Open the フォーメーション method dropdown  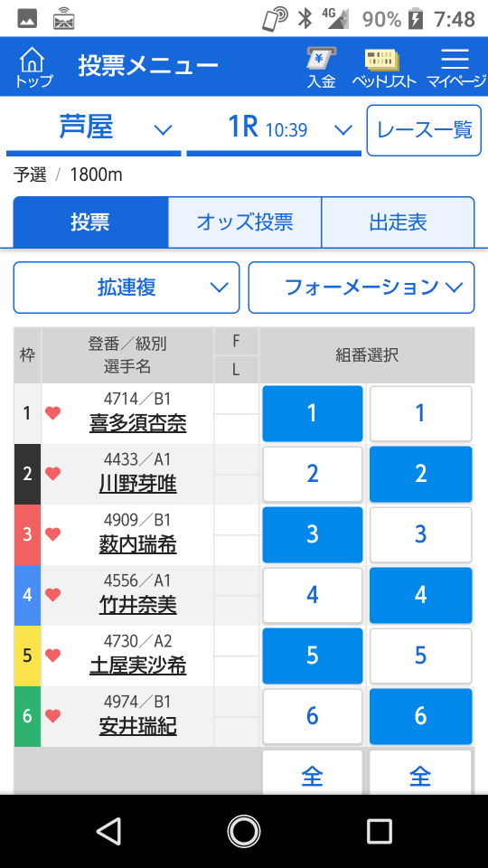(x=361, y=288)
